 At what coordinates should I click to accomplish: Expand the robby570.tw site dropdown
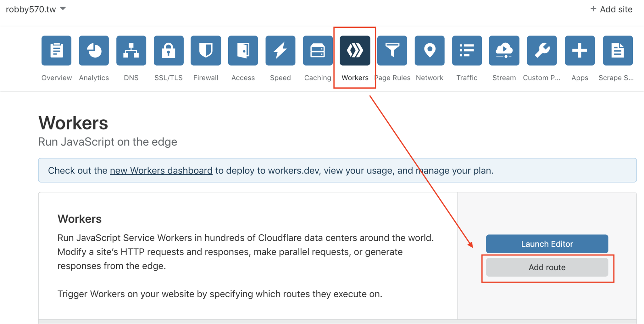click(36, 9)
